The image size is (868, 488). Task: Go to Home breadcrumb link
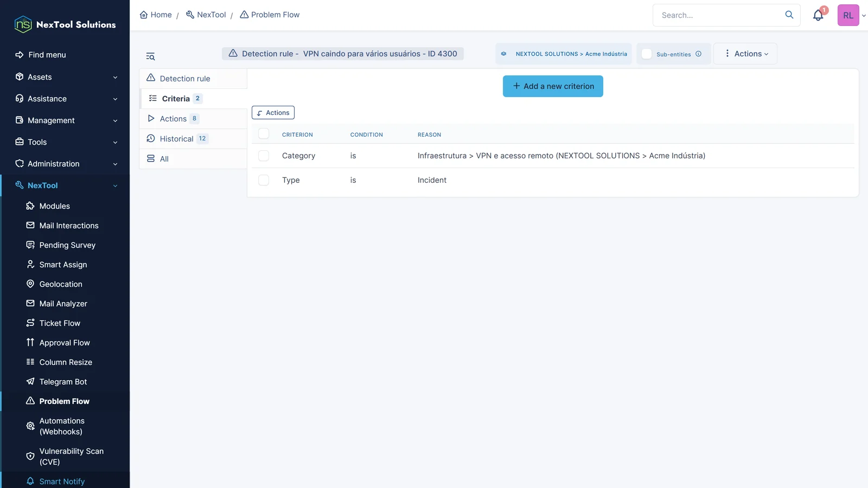click(156, 15)
